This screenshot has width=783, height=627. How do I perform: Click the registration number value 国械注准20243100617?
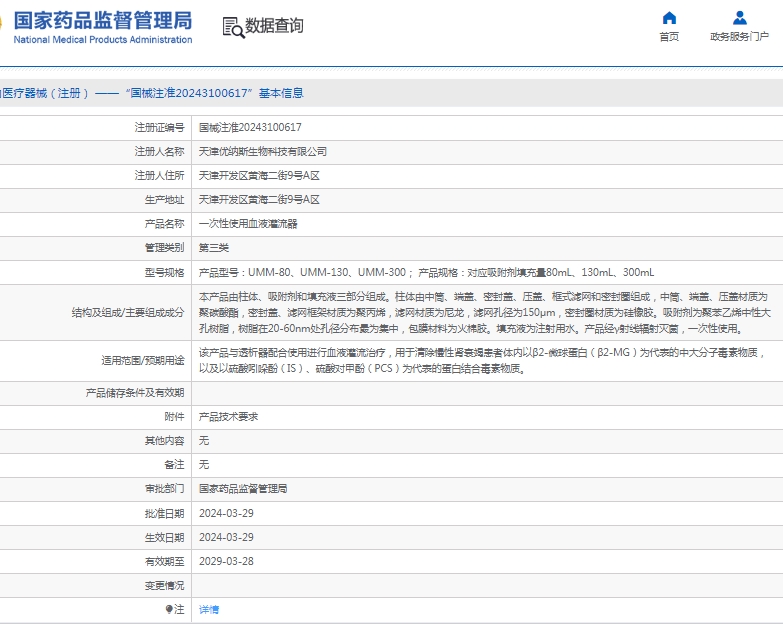[x=250, y=127]
